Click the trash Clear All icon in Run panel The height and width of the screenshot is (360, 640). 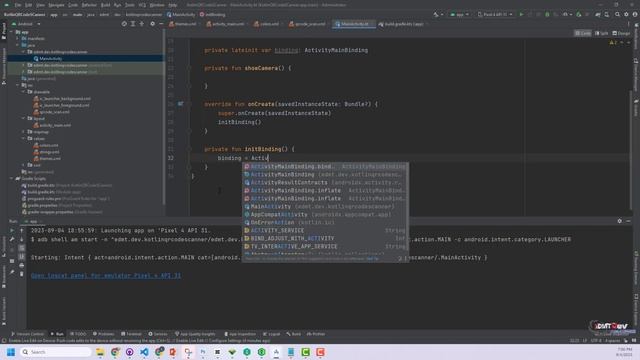[x=22, y=274]
